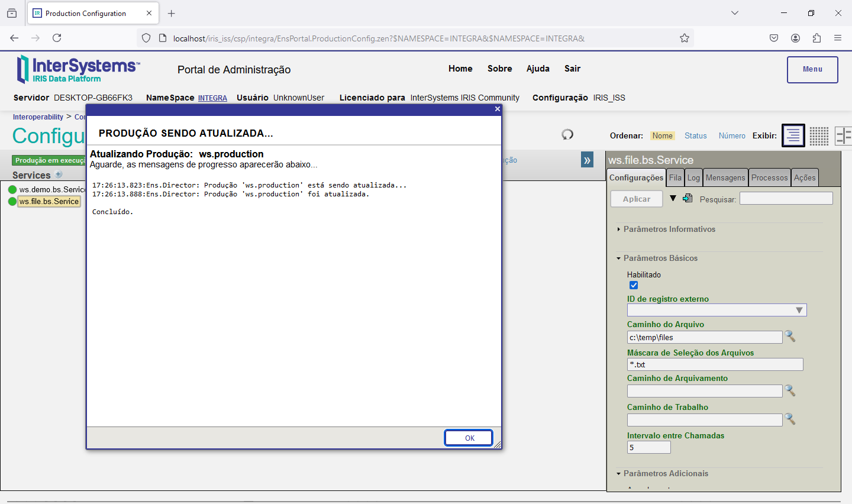Browse for Caminho do Arquivo with magnifier
Viewport: 852px width, 504px height.
(x=790, y=337)
